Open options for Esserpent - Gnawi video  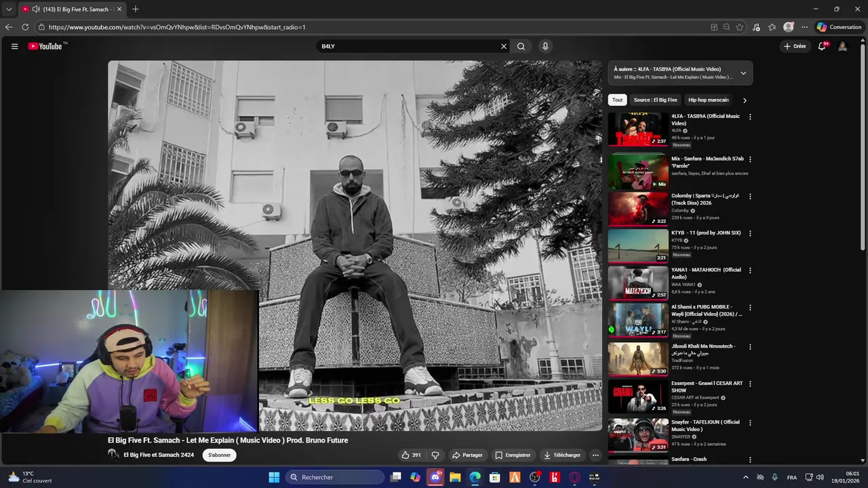pyautogui.click(x=750, y=384)
